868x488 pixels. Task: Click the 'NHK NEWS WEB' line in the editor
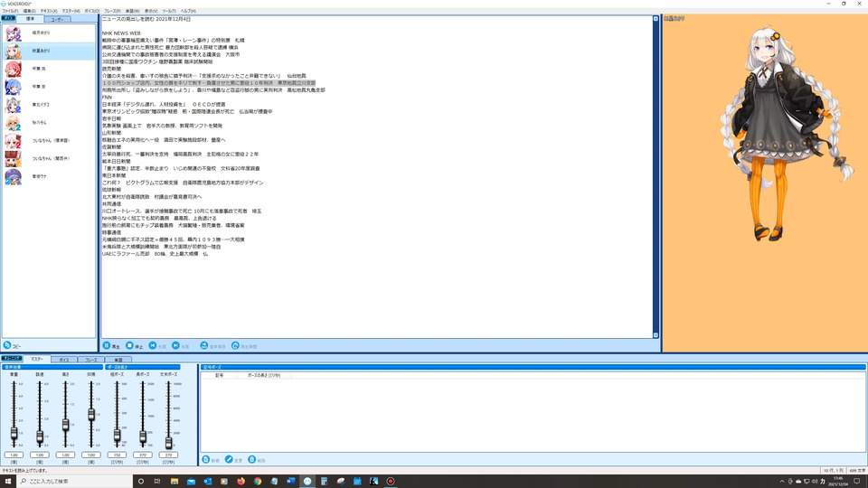point(121,33)
